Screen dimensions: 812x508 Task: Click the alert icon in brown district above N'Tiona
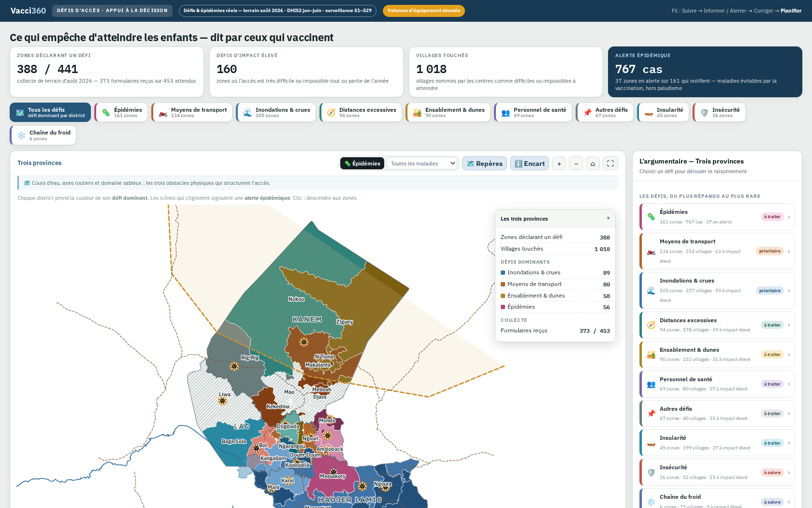click(x=304, y=342)
